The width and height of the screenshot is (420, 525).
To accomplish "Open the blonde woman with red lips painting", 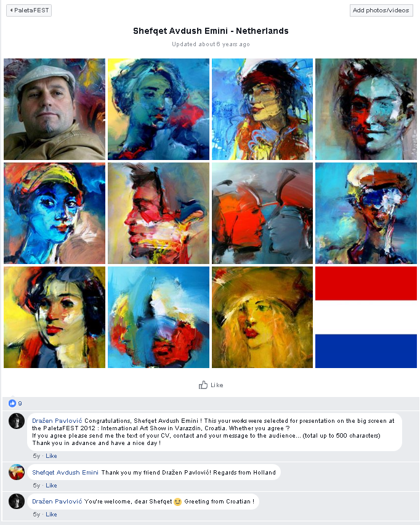I will coord(262,317).
